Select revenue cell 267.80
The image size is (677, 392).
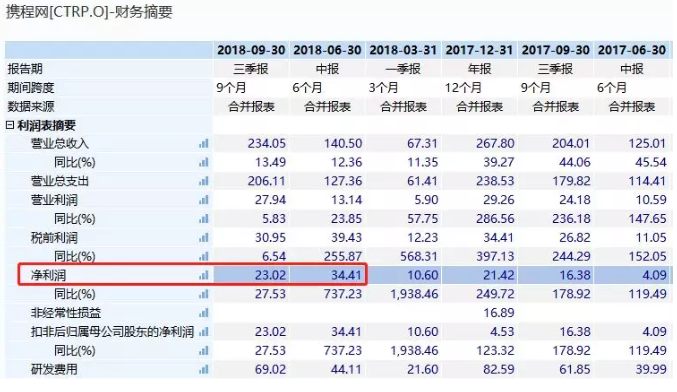point(495,143)
